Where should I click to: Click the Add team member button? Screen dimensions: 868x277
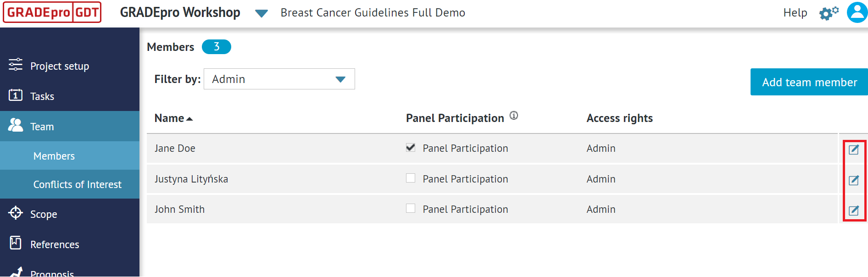[809, 82]
